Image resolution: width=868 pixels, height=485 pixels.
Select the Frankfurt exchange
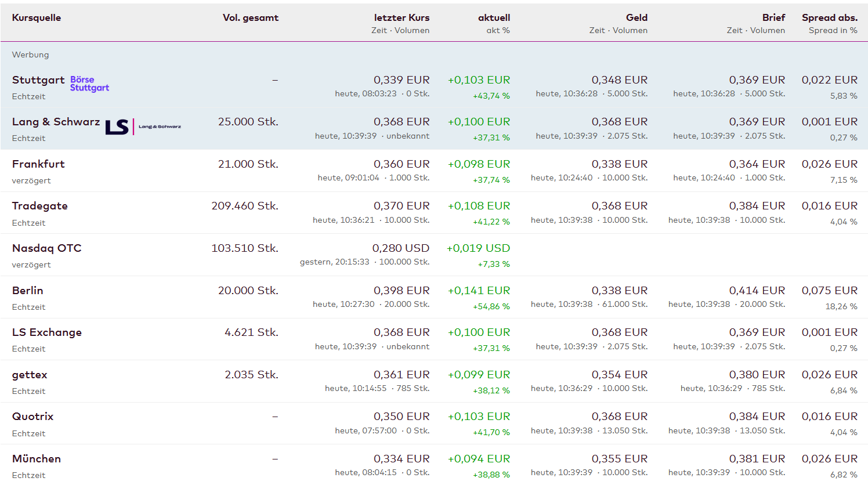point(38,164)
